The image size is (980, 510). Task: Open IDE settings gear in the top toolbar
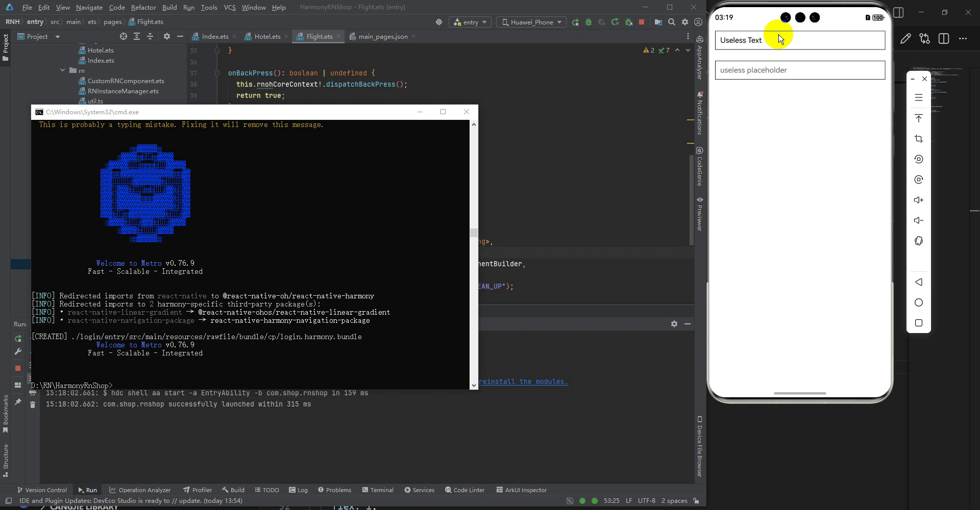click(x=685, y=22)
